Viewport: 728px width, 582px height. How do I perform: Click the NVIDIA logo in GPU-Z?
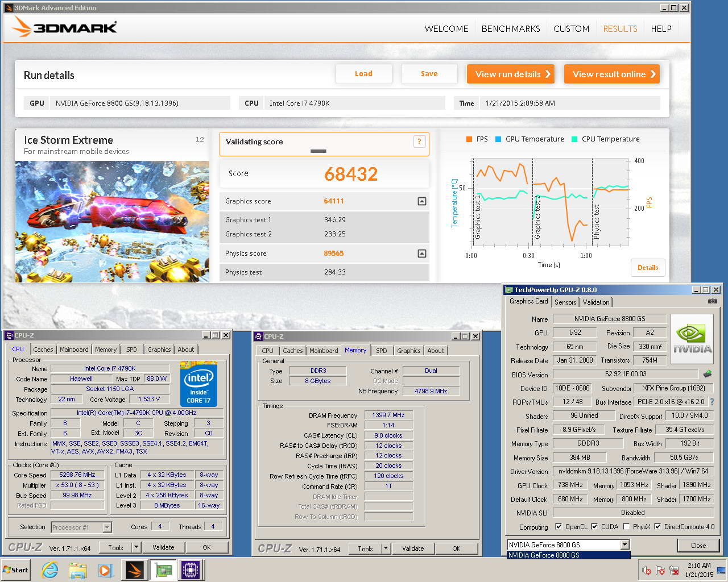692,339
